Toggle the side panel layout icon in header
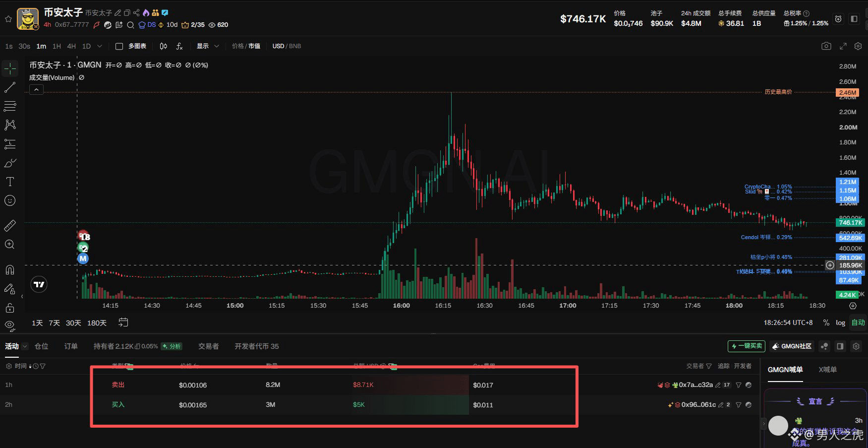Screen dimensions: 868x448 [854, 19]
